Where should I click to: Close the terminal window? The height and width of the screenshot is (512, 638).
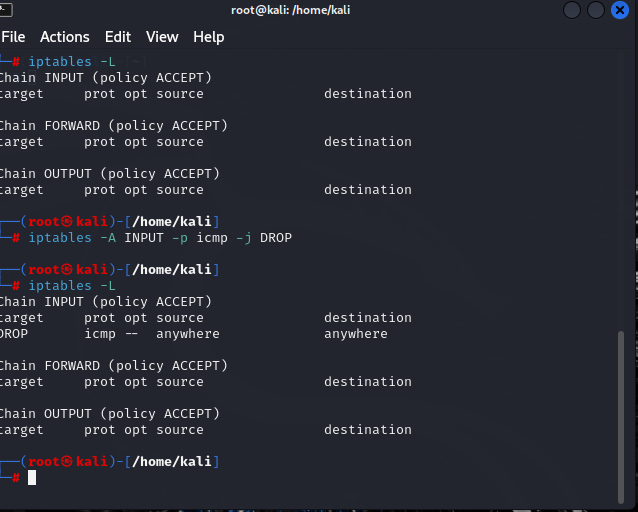(x=620, y=10)
